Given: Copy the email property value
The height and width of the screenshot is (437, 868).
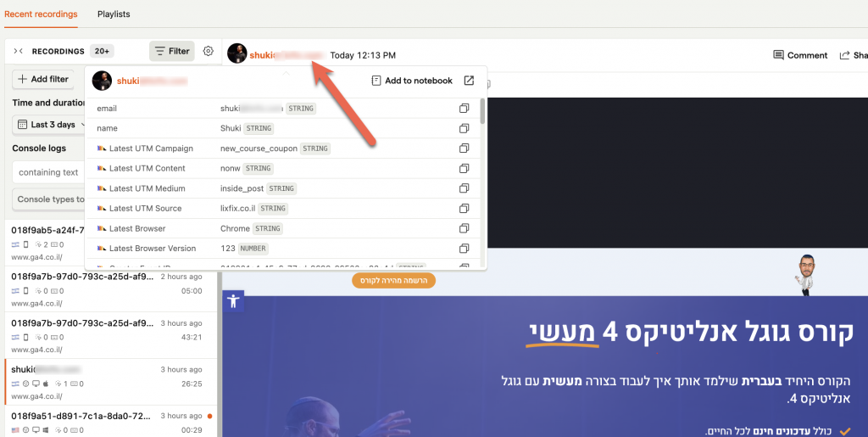Looking at the screenshot, I should [464, 109].
